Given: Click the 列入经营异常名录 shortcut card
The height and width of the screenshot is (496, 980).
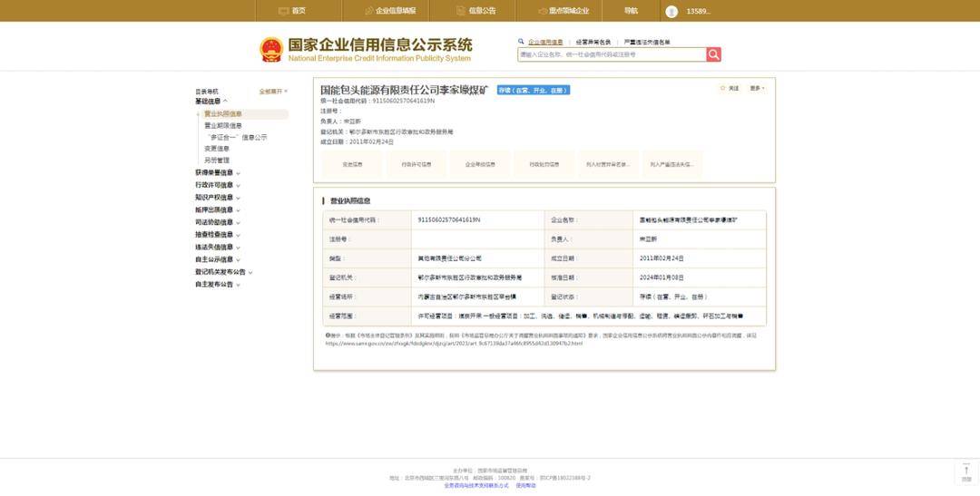Looking at the screenshot, I should 607,164.
